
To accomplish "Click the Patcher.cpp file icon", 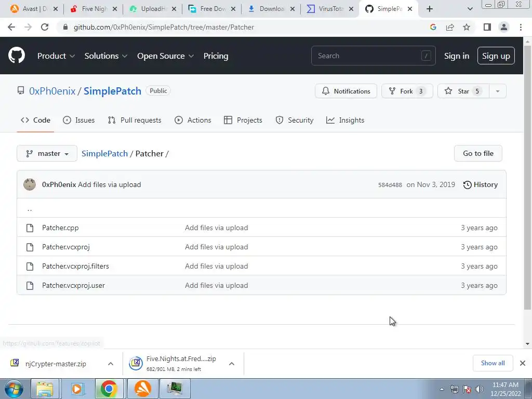I will click(x=30, y=228).
